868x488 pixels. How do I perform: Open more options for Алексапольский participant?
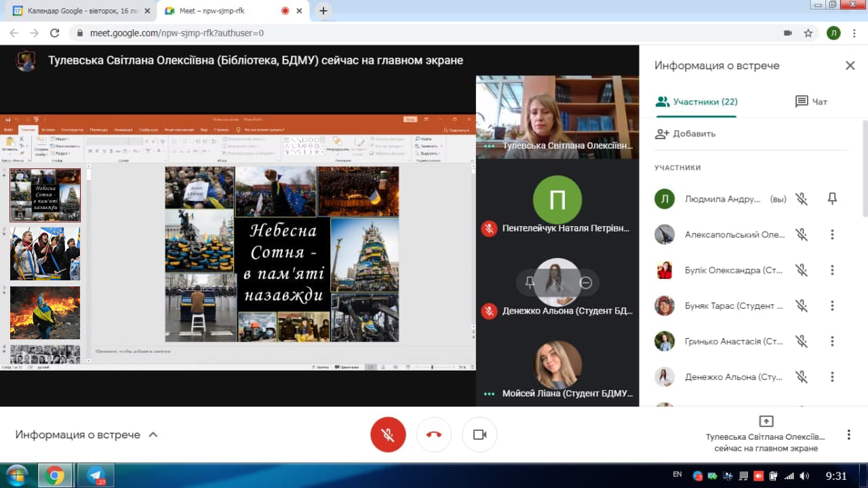coord(832,235)
